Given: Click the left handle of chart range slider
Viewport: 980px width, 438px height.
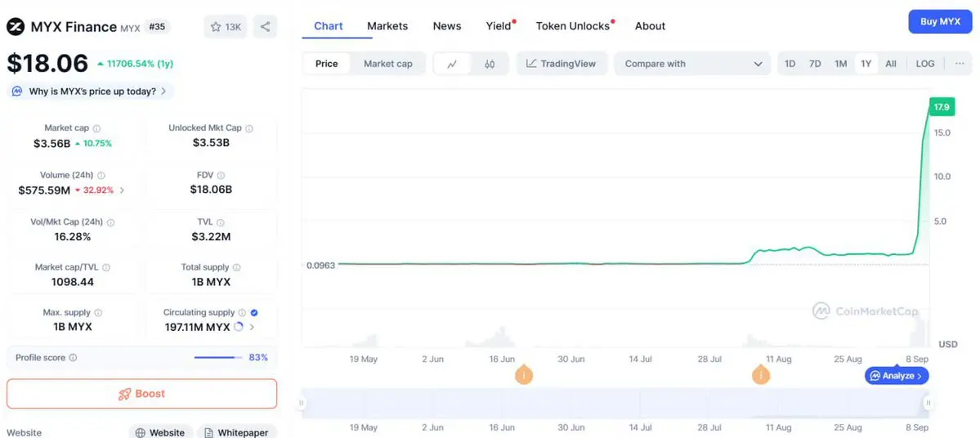Looking at the screenshot, I should (x=302, y=403).
